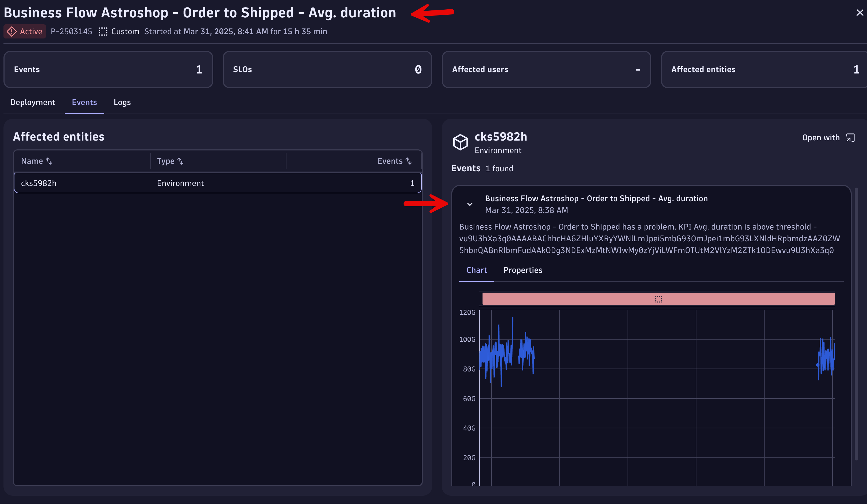Click the cks5982h environment cube icon

(460, 142)
